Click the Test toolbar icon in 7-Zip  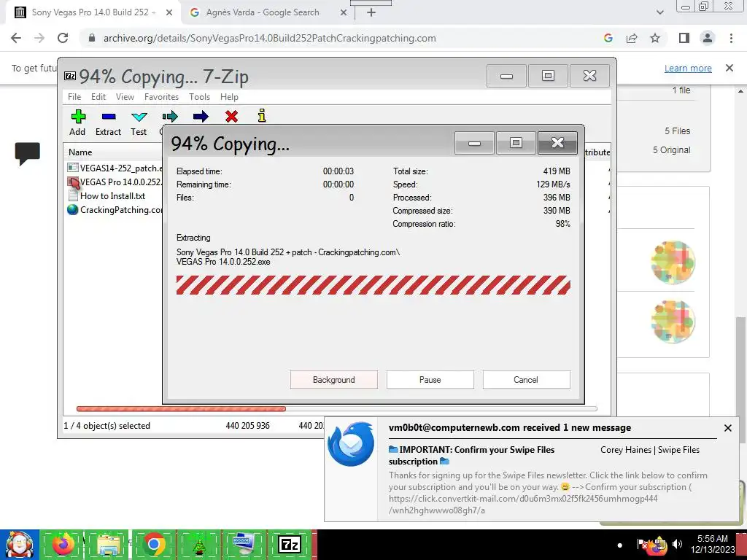[139, 122]
